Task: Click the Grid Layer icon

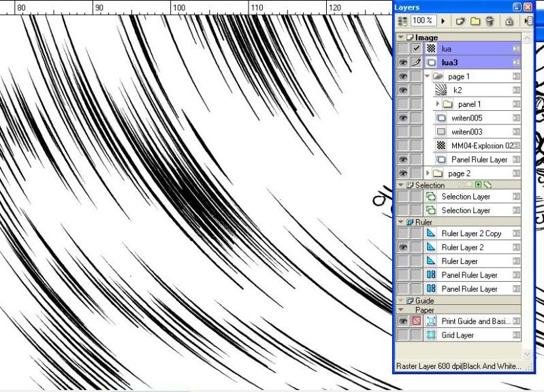Action: (431, 335)
